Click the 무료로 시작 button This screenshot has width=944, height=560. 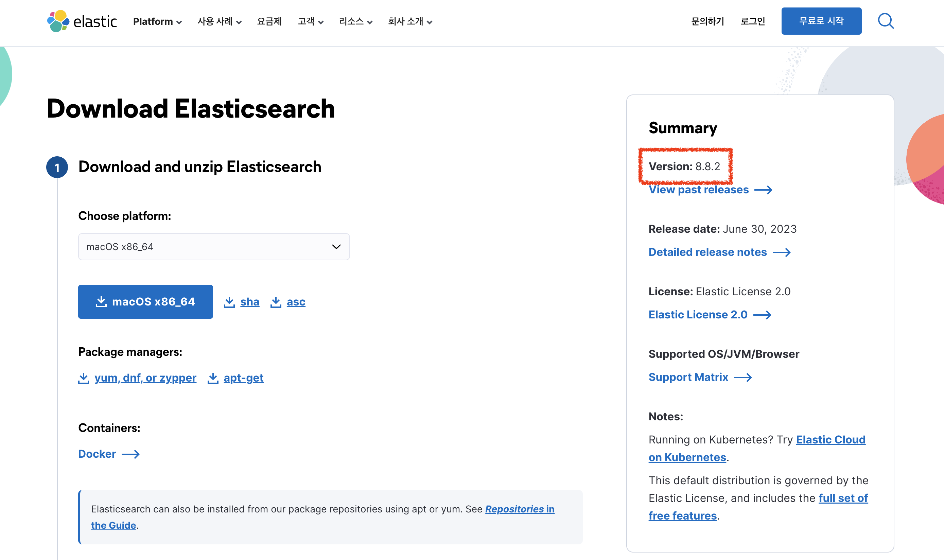pos(821,21)
